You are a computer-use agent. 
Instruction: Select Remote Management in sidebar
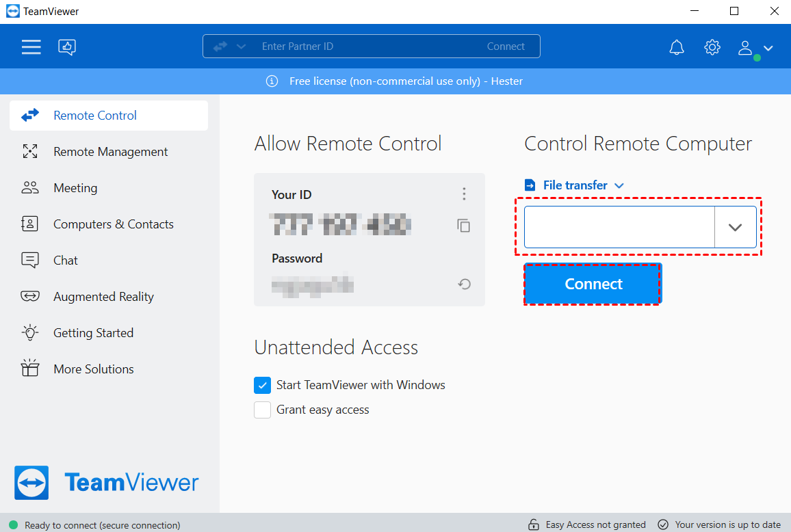point(110,152)
